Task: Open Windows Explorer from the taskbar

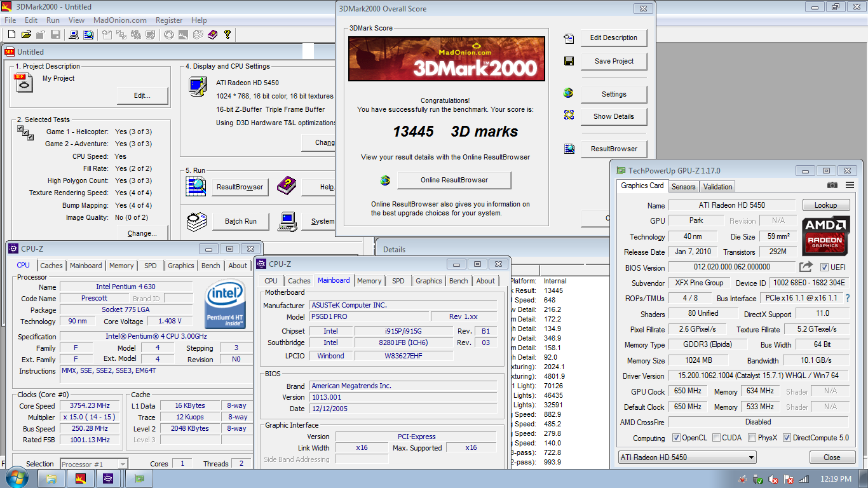Action: click(x=51, y=478)
